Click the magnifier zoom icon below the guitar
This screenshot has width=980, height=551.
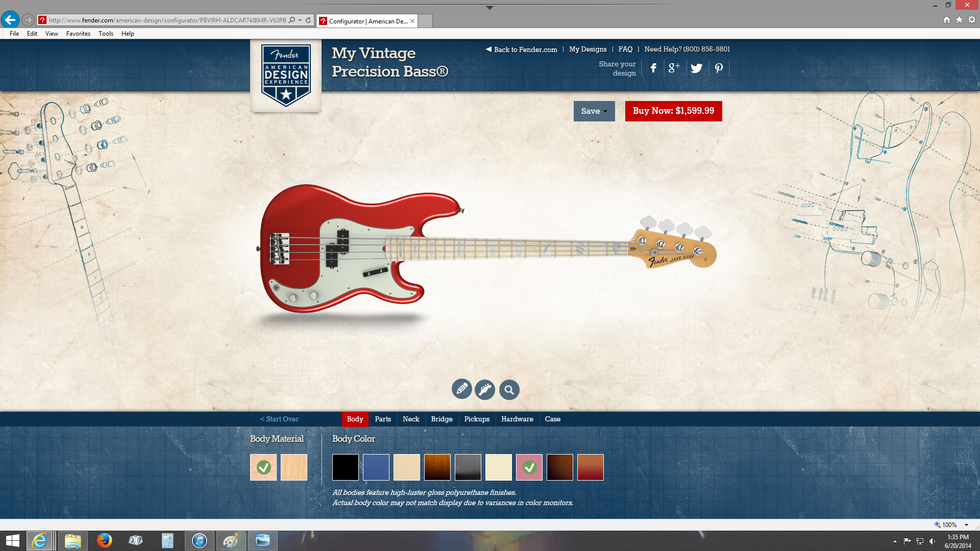point(509,389)
